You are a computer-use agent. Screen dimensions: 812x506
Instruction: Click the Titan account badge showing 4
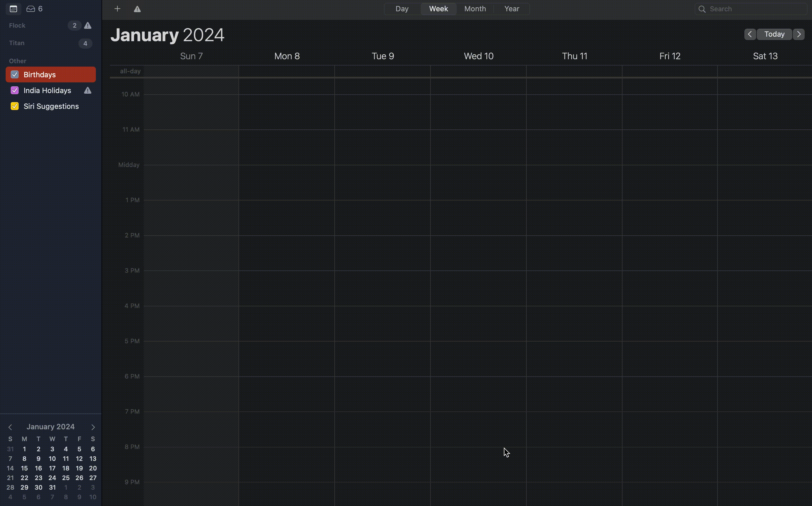pyautogui.click(x=85, y=43)
